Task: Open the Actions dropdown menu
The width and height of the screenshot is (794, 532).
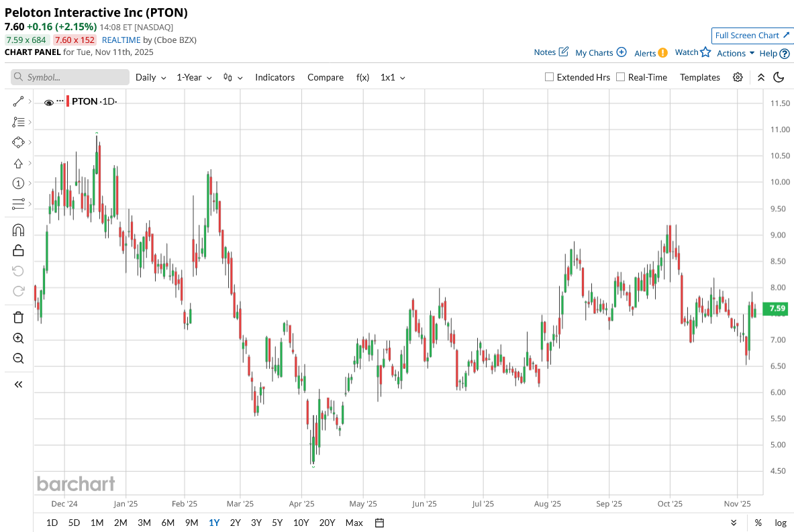Action: pyautogui.click(x=736, y=53)
